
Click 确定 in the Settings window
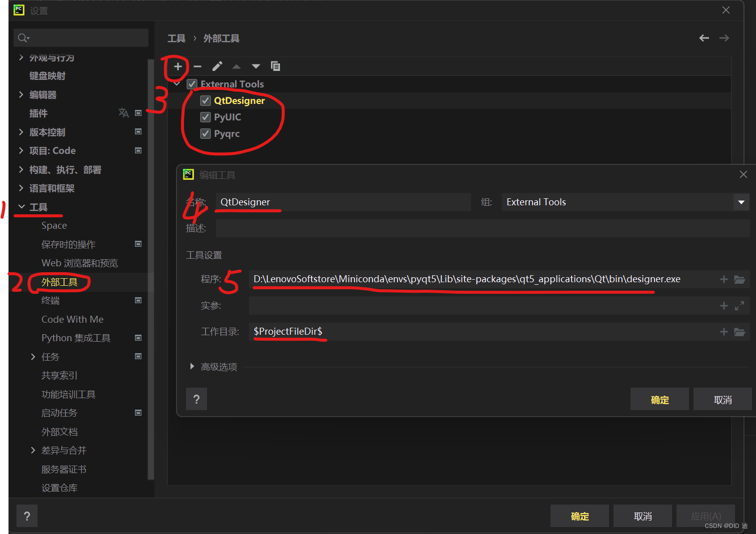[x=579, y=516]
